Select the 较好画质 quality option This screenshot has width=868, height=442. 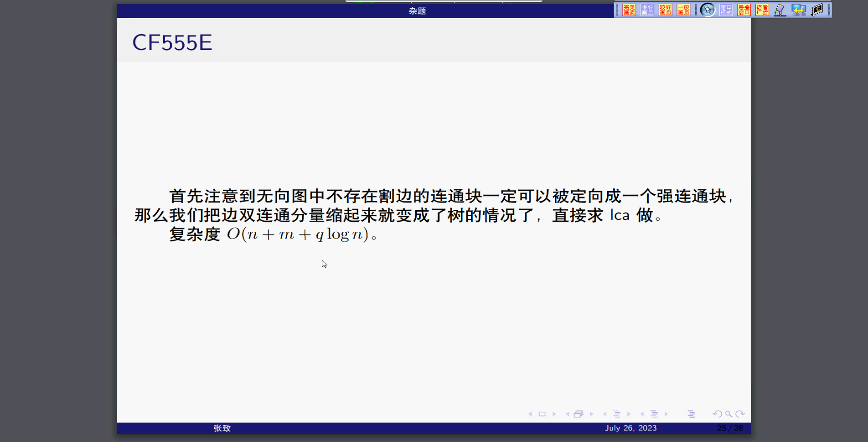tap(666, 10)
